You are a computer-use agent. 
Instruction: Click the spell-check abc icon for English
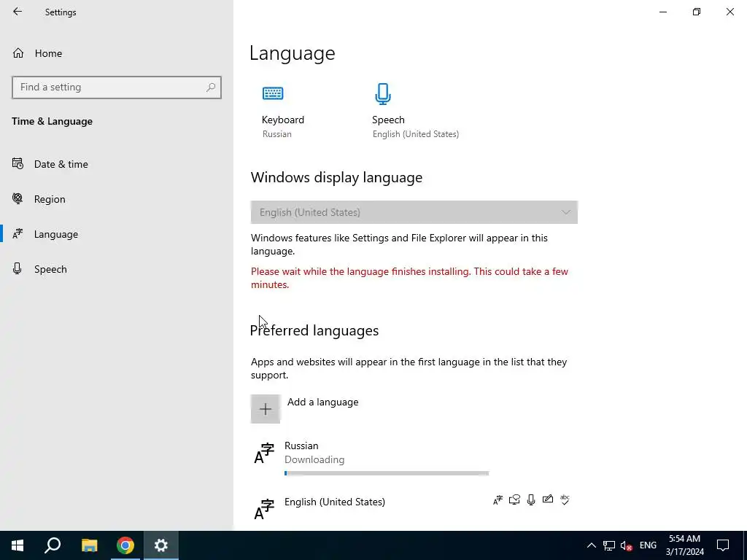pyautogui.click(x=565, y=500)
